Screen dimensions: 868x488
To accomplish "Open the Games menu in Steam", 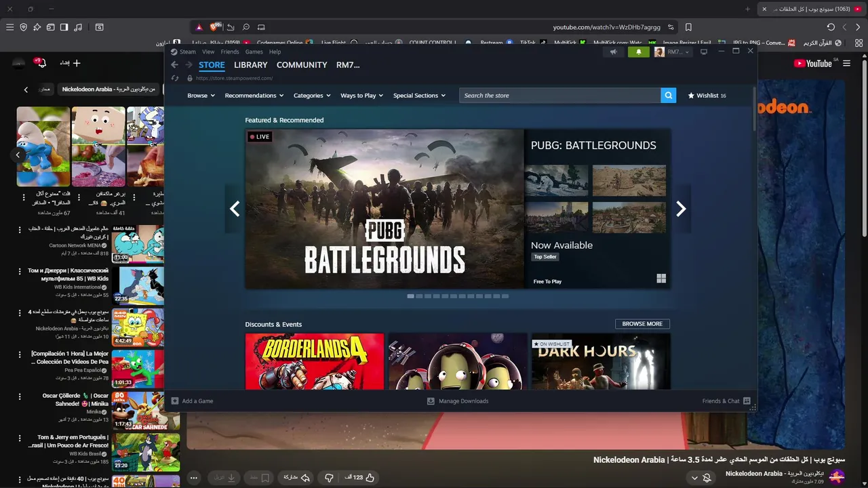I will pyautogui.click(x=254, y=52).
